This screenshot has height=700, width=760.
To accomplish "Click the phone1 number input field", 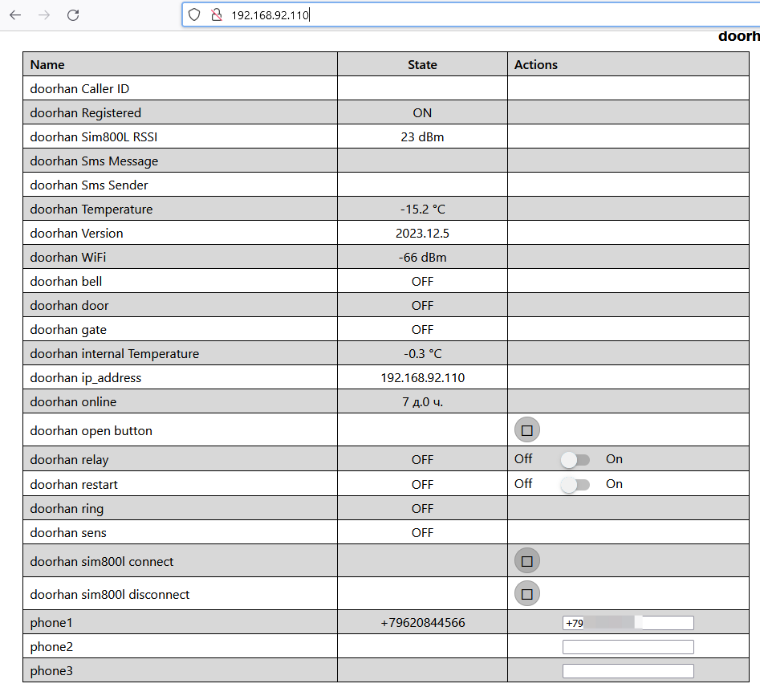I will (x=628, y=623).
